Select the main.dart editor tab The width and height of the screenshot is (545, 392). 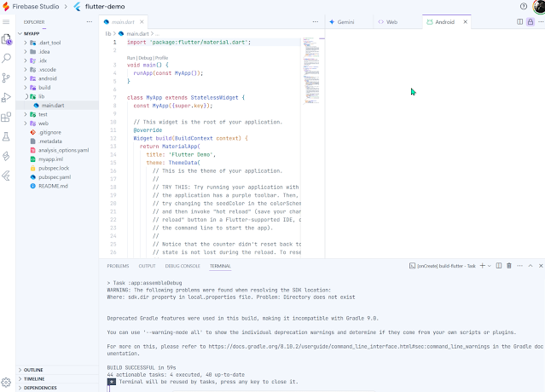point(123,22)
